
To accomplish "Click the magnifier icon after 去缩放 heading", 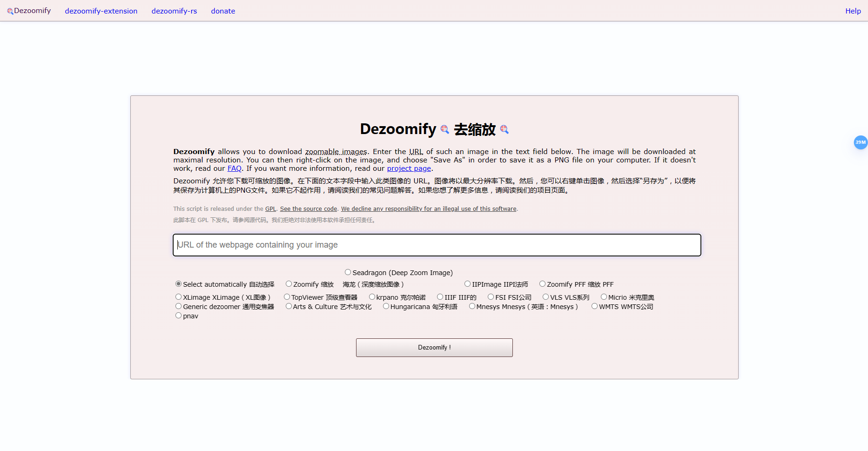I will pos(504,129).
